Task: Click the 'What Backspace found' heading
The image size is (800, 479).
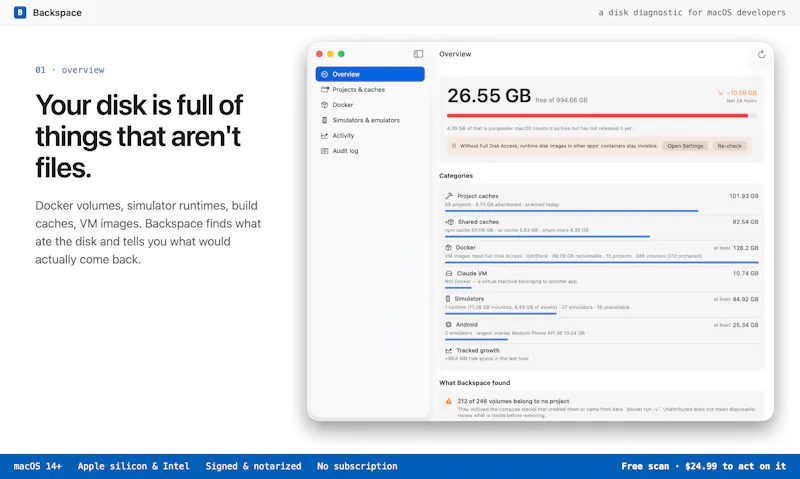Action: point(474,383)
